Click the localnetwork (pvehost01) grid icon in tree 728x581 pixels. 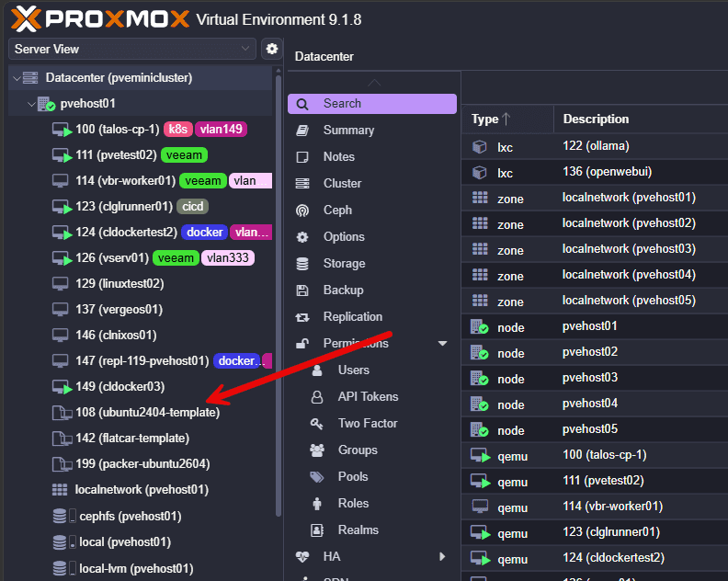60,489
